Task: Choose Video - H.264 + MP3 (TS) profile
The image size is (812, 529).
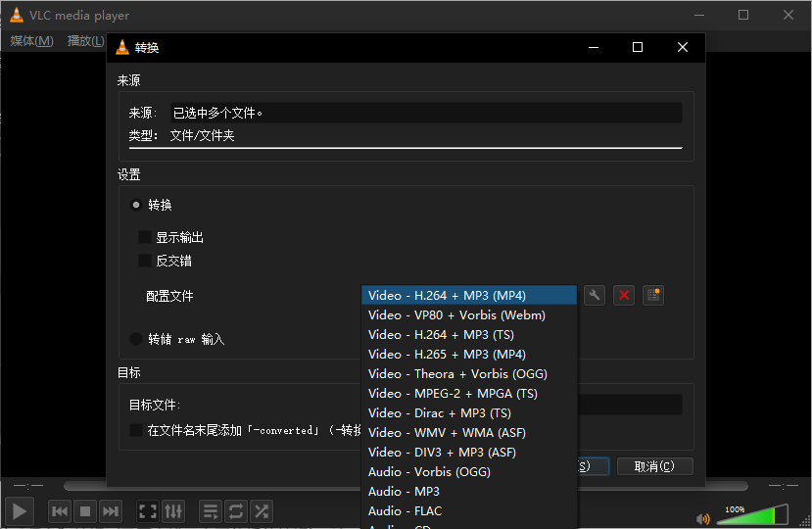Action: point(468,335)
